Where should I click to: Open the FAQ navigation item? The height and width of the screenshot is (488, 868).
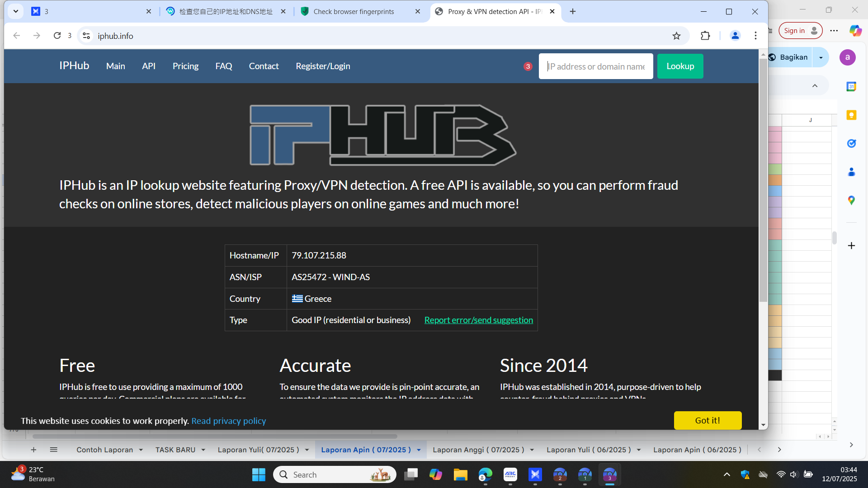(x=224, y=66)
